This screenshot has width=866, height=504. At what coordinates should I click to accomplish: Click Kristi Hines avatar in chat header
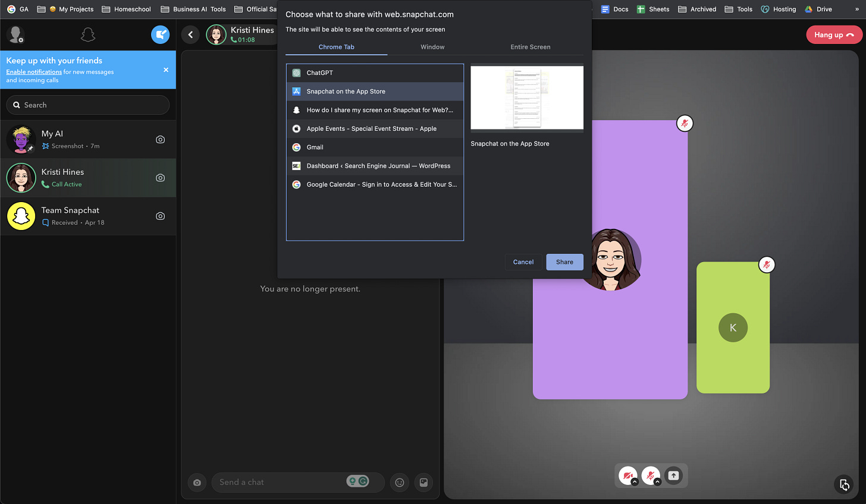point(216,35)
